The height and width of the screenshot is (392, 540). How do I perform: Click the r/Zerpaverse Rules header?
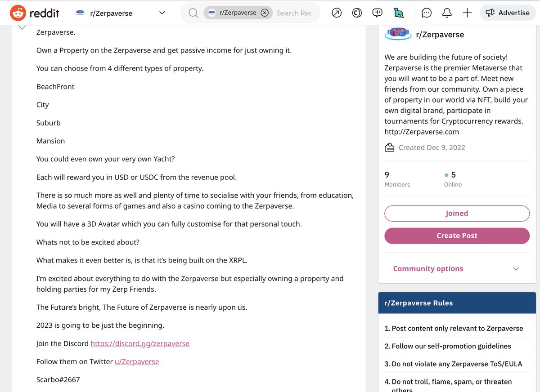(x=457, y=303)
